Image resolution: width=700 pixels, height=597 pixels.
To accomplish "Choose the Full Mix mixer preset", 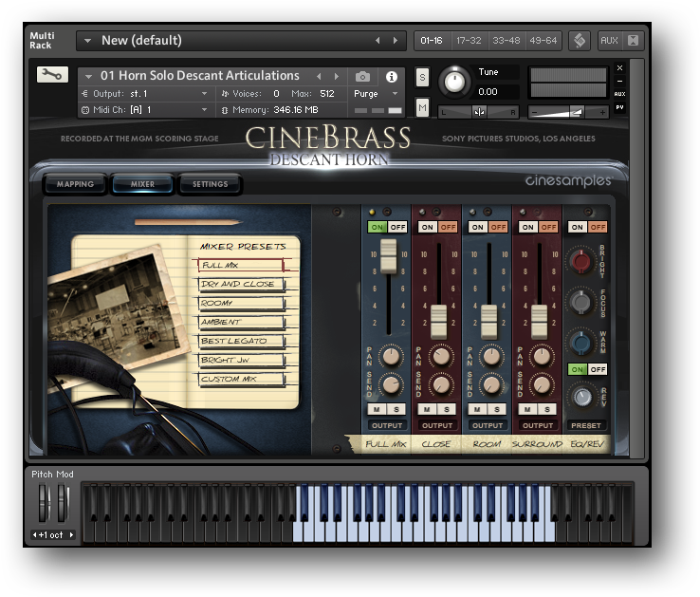I will (x=240, y=265).
